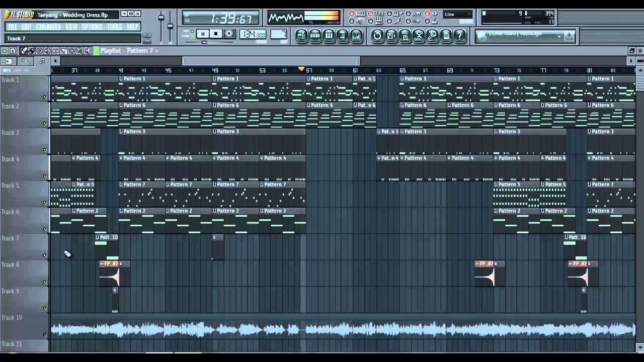Screen dimensions: 644x362
Task: Open the Line snap dropdown
Action: tap(458, 14)
